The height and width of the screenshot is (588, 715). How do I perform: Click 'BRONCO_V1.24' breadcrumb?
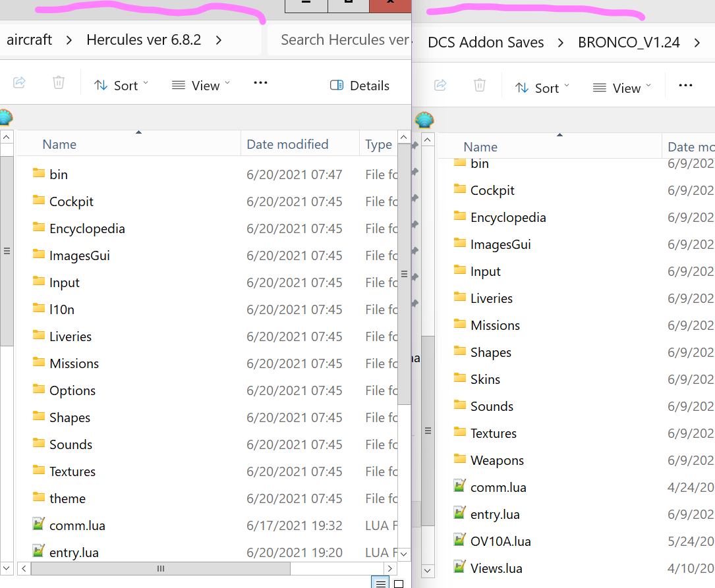pyautogui.click(x=629, y=42)
